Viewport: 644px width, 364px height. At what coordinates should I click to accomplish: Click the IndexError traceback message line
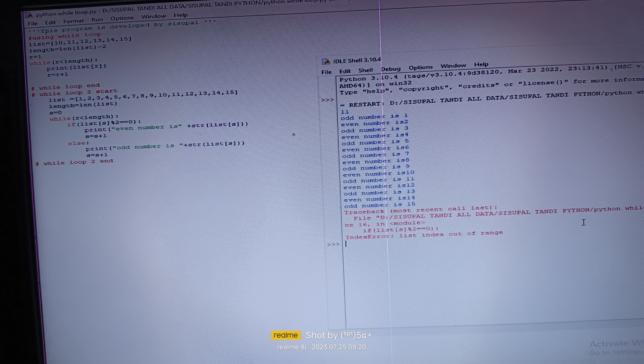pyautogui.click(x=424, y=235)
